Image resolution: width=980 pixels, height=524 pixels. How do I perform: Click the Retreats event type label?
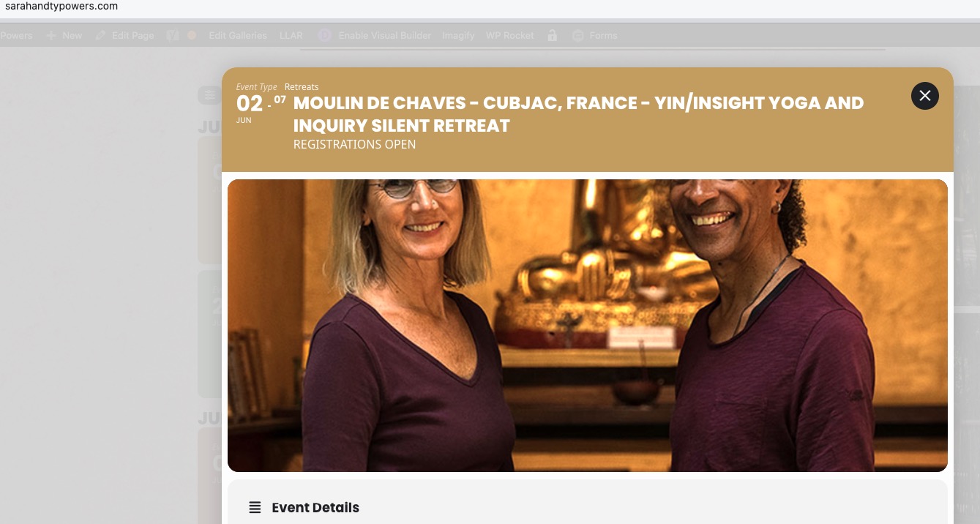(x=302, y=87)
